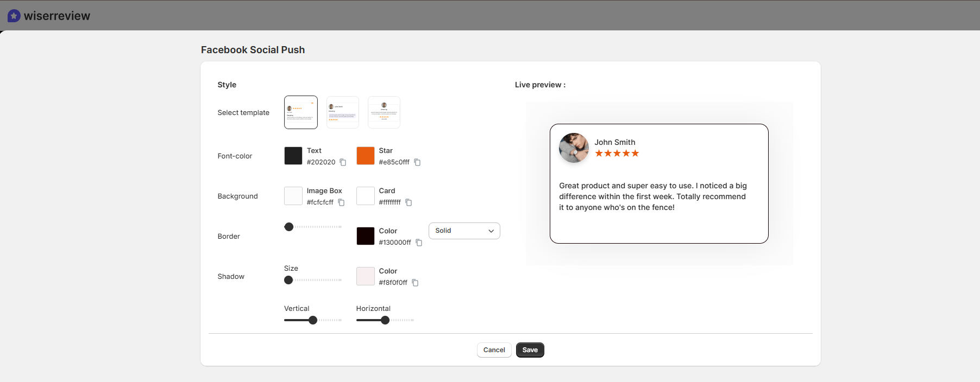Select the second review template thumbnail
Image resolution: width=980 pixels, height=382 pixels.
point(343,112)
